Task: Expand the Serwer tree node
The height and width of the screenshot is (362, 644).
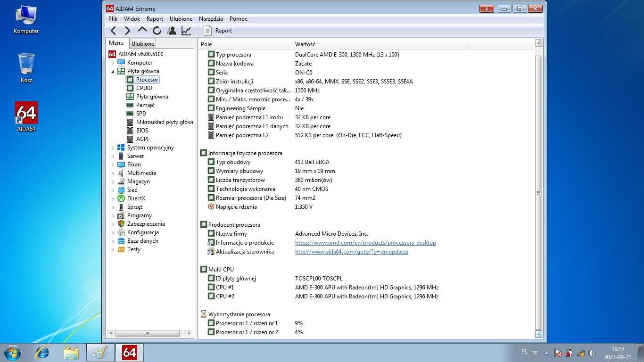Action: [x=113, y=156]
